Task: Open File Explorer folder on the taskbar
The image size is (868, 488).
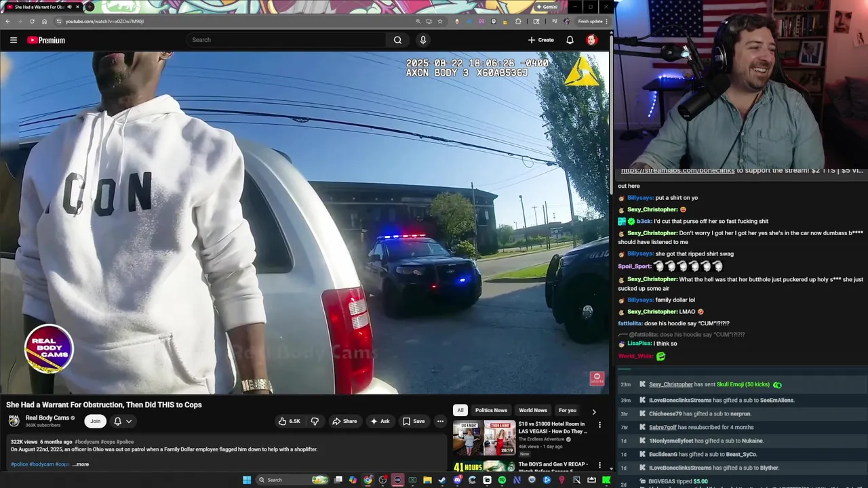Action: pos(427,480)
